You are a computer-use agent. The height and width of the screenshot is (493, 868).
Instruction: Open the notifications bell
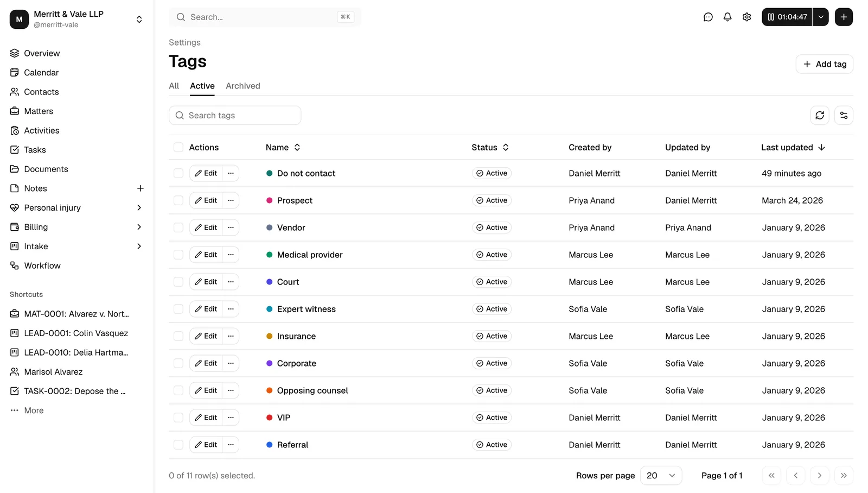pyautogui.click(x=727, y=17)
